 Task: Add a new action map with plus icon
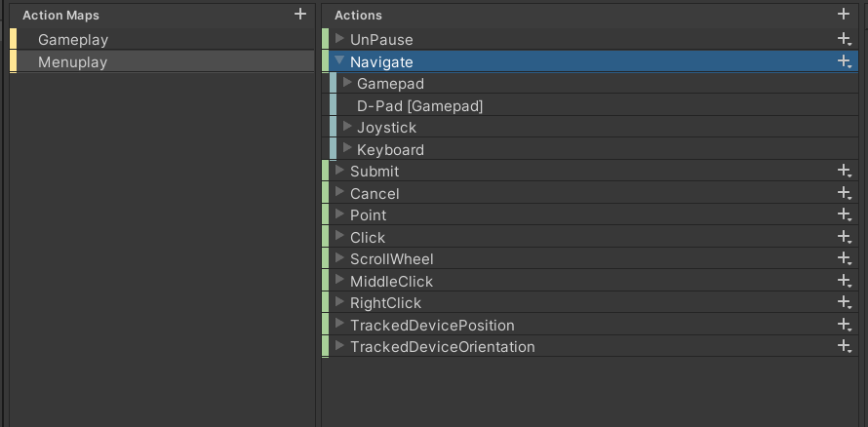coord(300,15)
